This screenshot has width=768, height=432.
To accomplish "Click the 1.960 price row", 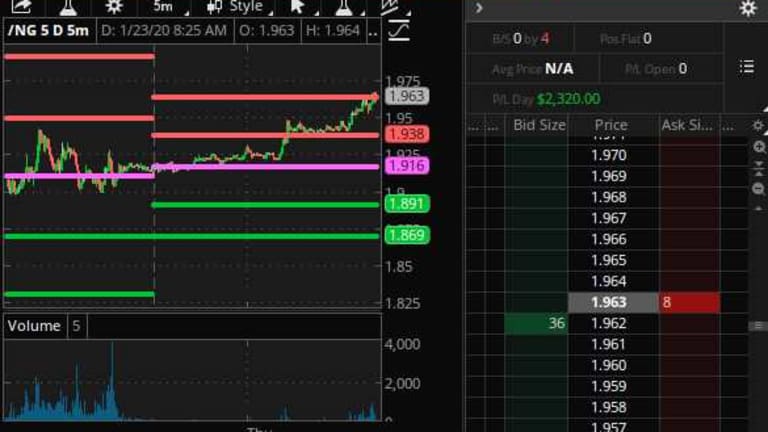I will tap(608, 366).
